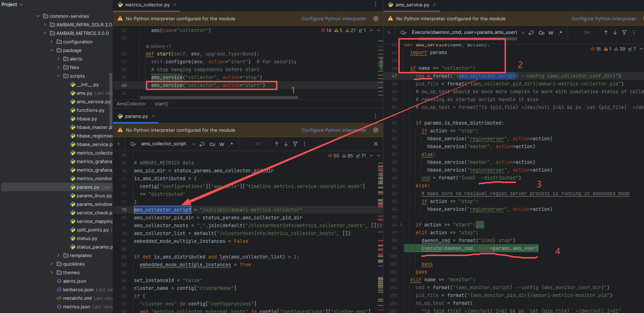Click the Execute(daemon_cmd search input field
644x313 pixels.
pos(464,32)
